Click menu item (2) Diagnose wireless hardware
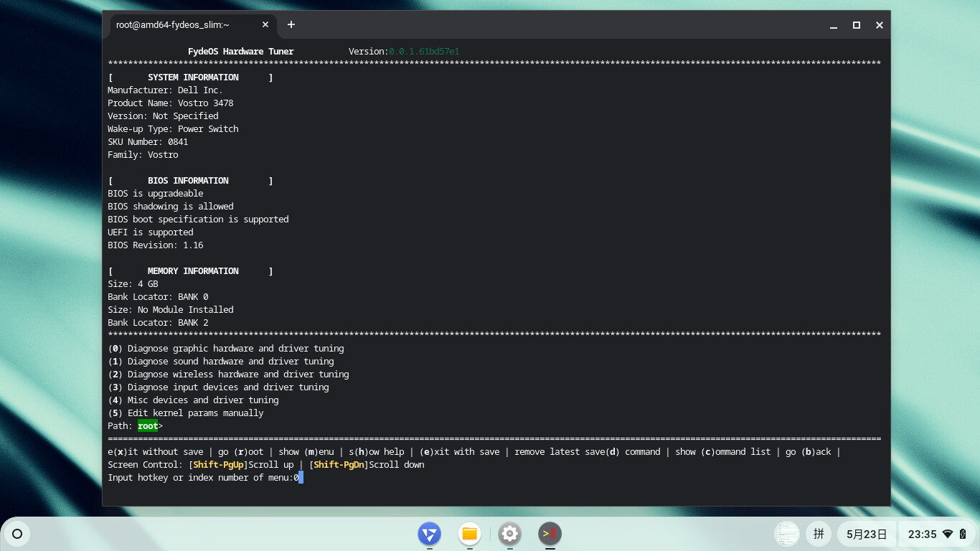980x551 pixels. point(228,375)
